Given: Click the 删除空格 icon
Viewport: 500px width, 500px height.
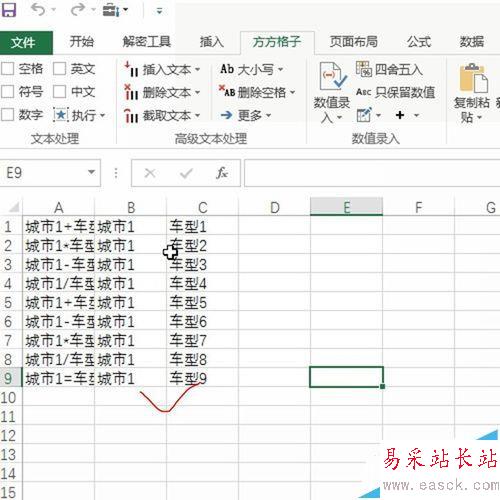Looking at the screenshot, I should pos(227,91).
